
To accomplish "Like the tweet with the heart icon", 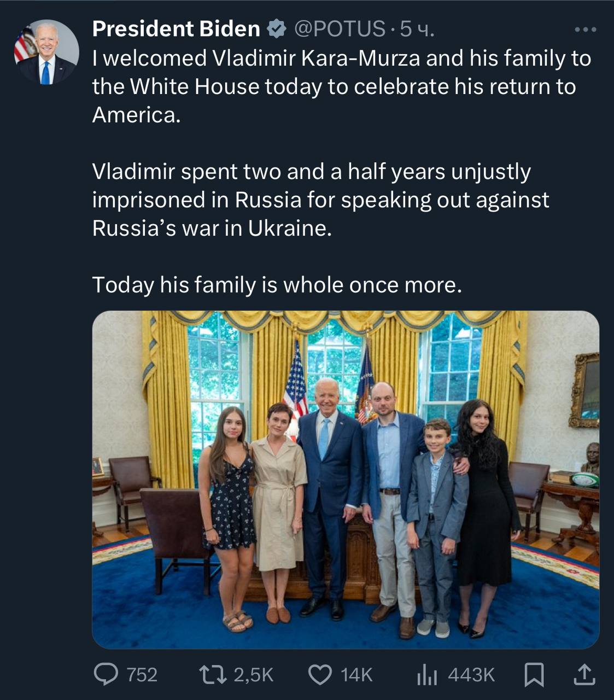I will pos(320,674).
